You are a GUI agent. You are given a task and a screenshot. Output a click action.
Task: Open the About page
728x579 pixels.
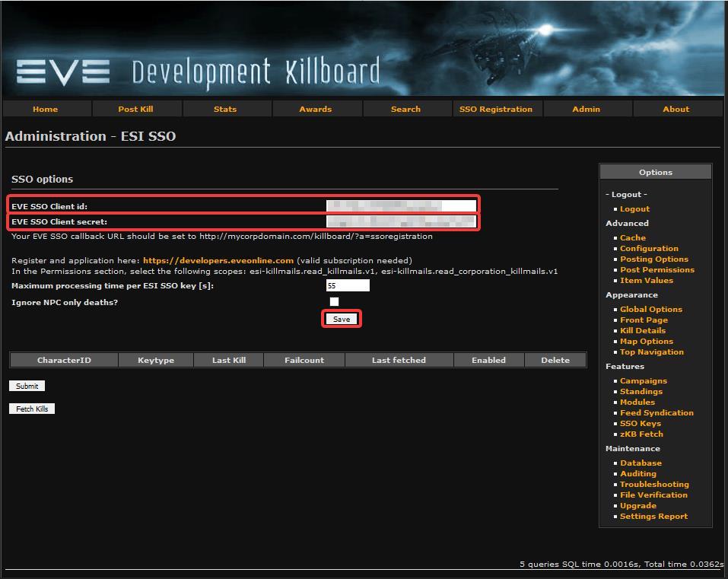click(x=676, y=109)
